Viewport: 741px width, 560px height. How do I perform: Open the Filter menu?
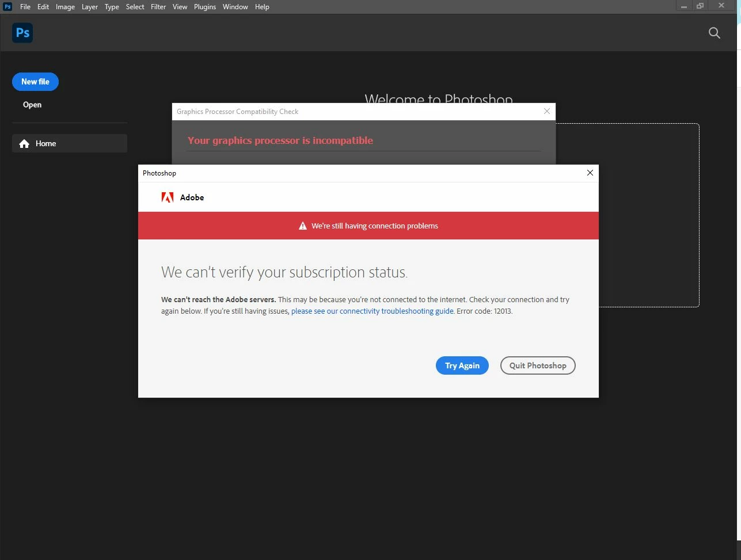[158, 7]
